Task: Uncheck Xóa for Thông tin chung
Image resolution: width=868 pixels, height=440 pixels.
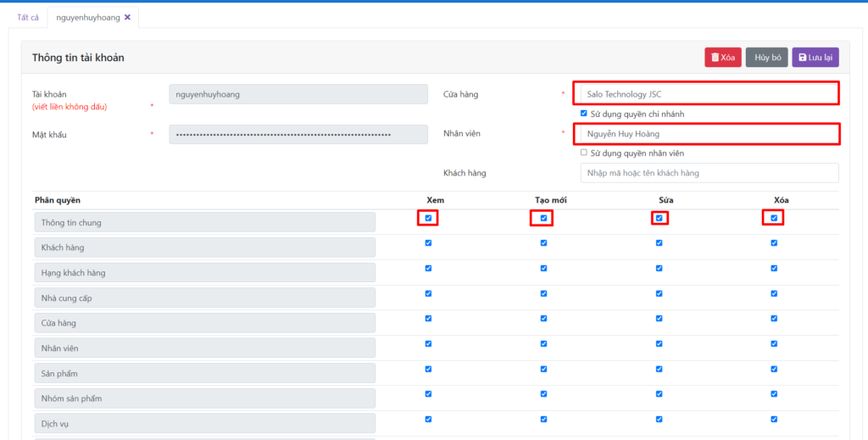Action: (x=774, y=218)
